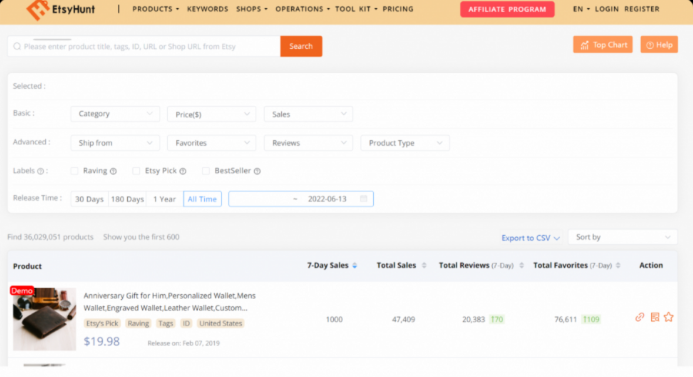Image resolution: width=693 pixels, height=377 pixels.
Task: Select 1 Year release time
Action: pos(164,199)
